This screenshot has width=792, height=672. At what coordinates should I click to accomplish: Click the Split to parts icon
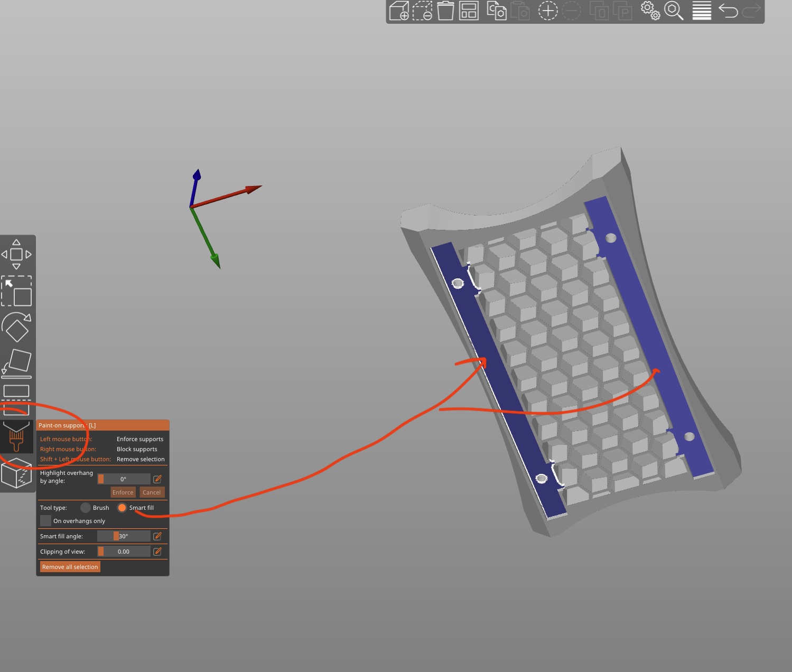pos(622,11)
